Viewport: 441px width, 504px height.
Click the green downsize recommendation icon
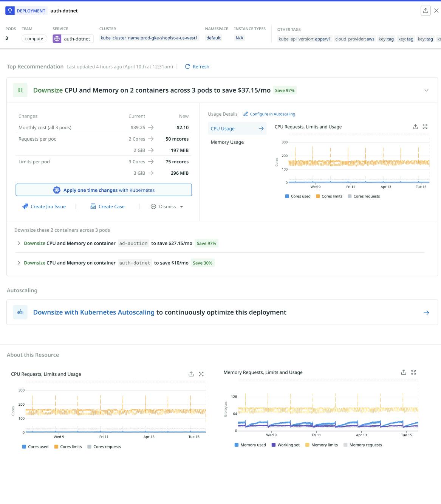click(20, 90)
